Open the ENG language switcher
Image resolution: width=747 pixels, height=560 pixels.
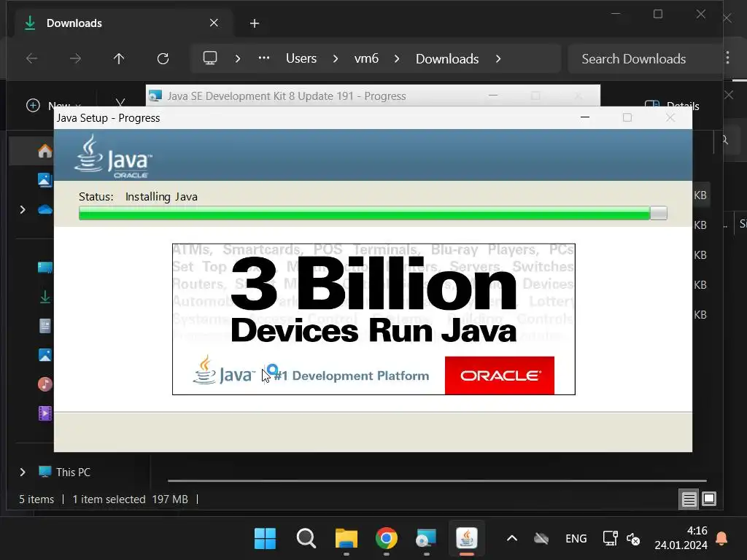(576, 539)
